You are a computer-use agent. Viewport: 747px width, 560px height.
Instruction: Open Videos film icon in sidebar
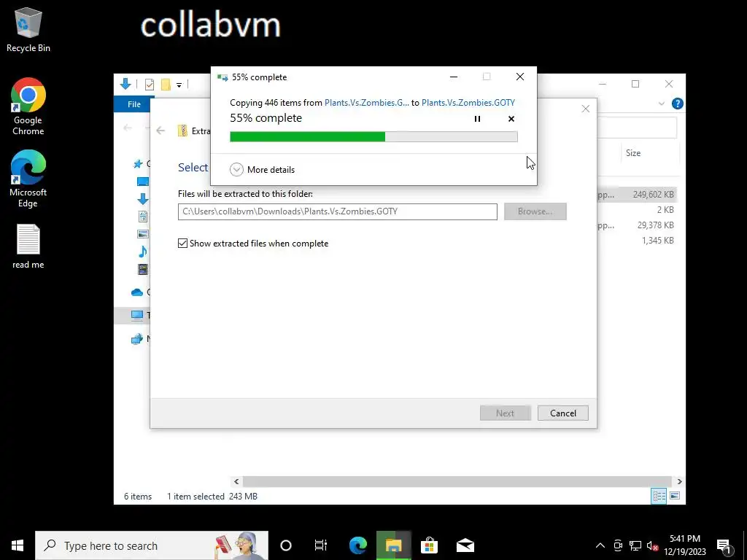142,269
